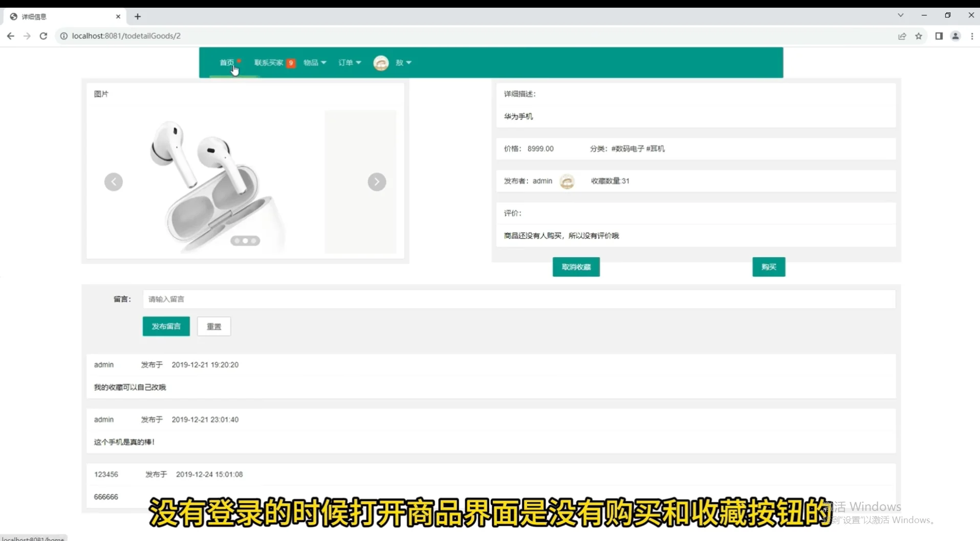The height and width of the screenshot is (541, 980).
Task: Open the Chrome three-dot menu
Action: click(x=972, y=36)
